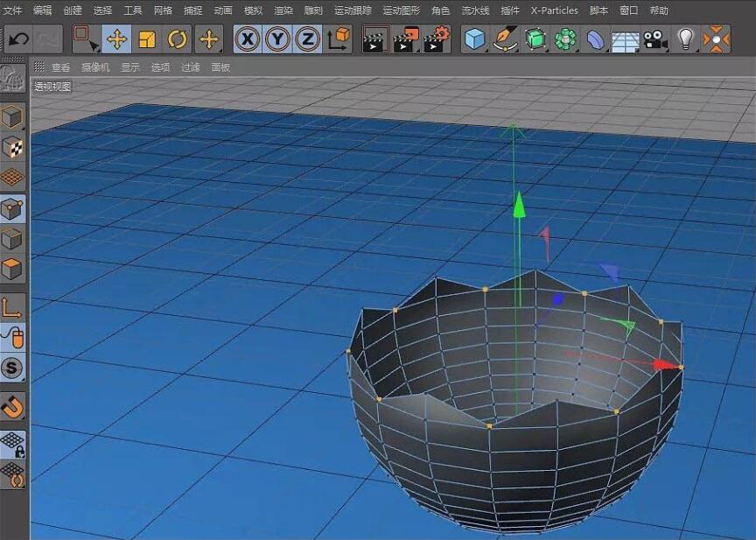Viewport: 756px width, 540px height.
Task: Activate Points mode in left sidebar
Action: pos(12,208)
